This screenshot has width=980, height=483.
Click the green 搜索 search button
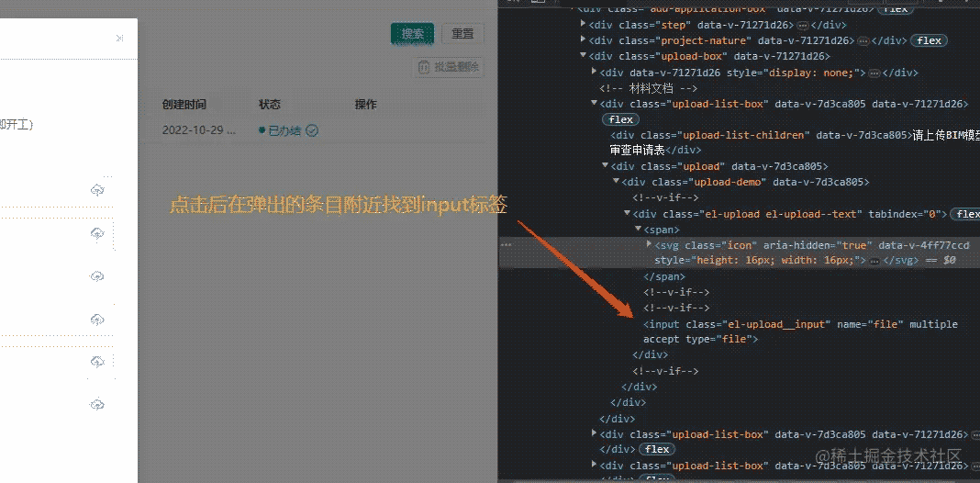coord(413,34)
